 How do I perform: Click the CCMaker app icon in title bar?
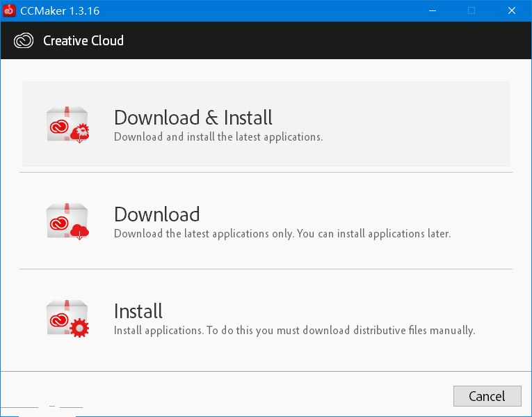[x=9, y=10]
